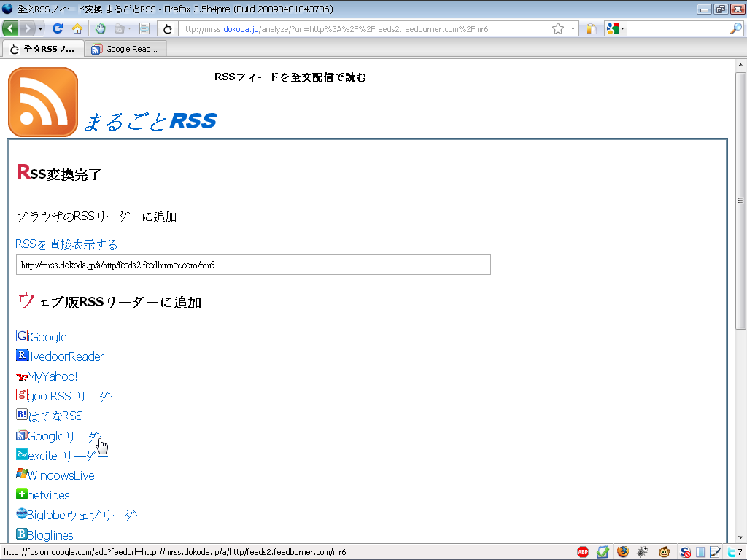Click the scrollbar up arrow
Image resolution: width=747 pixels, height=560 pixels.
(740, 65)
